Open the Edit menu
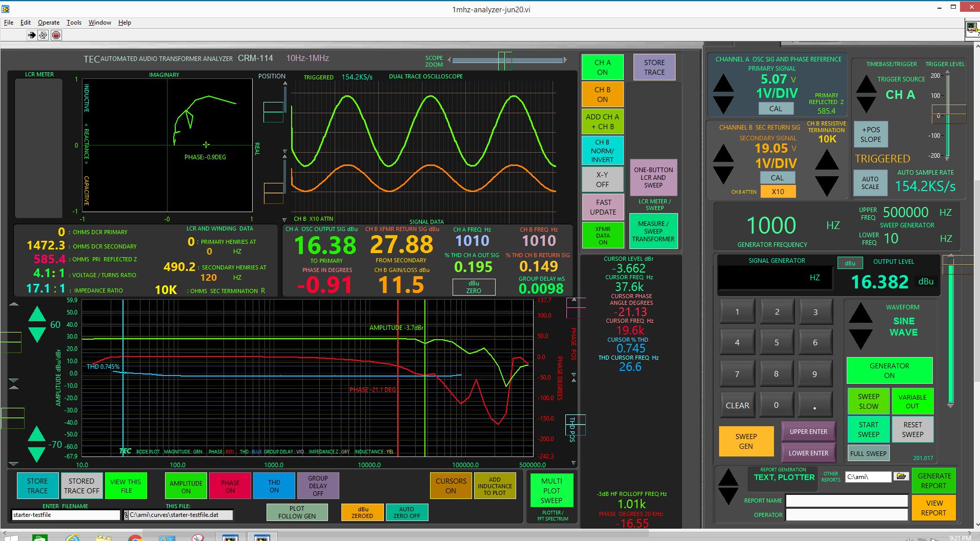This screenshot has height=541, width=980. click(x=26, y=23)
